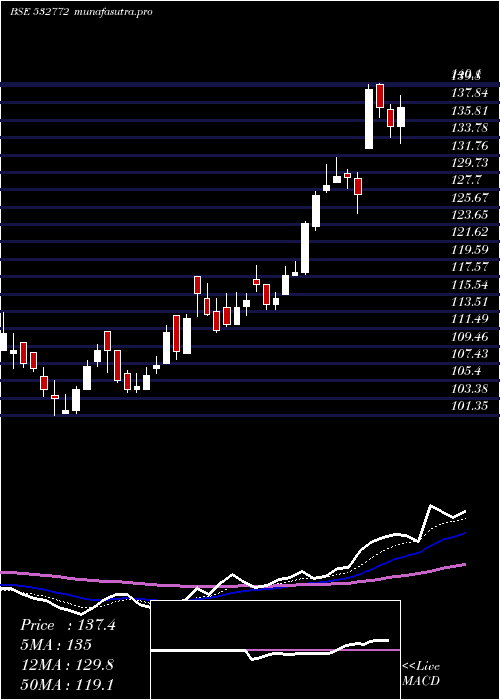Select the 101.35 price axis label
Viewport: 500px width, 700px height.
click(x=469, y=406)
